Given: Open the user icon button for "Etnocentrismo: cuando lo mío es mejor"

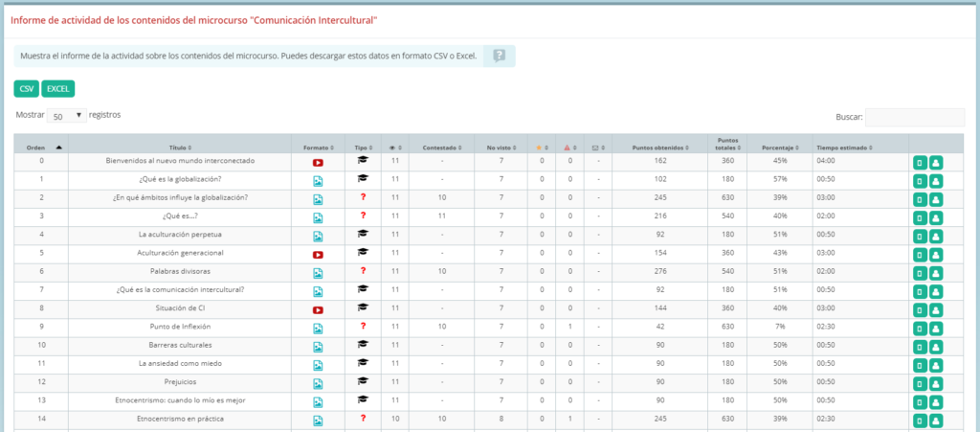Looking at the screenshot, I should tap(936, 402).
